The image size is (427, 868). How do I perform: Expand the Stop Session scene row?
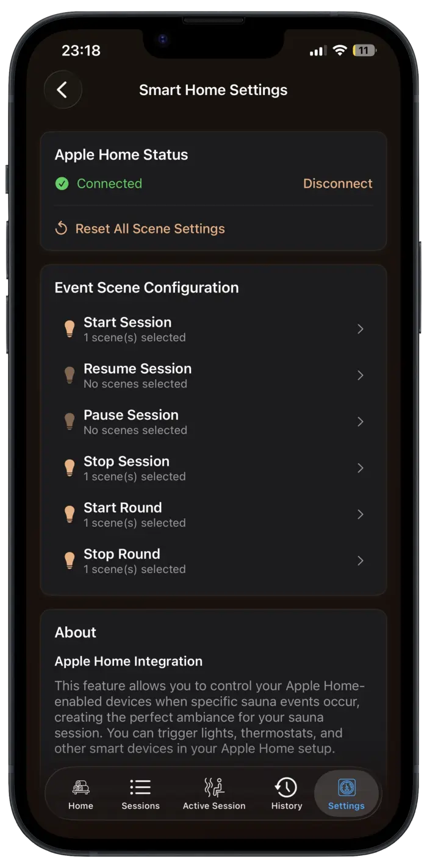[360, 468]
